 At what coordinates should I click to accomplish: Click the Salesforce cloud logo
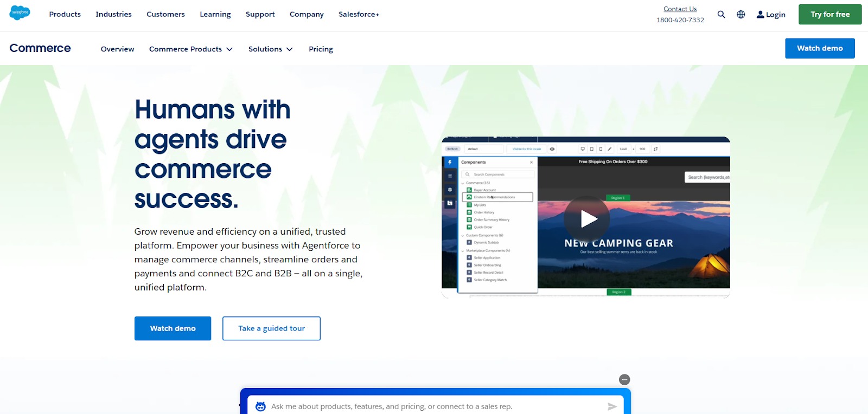[20, 12]
